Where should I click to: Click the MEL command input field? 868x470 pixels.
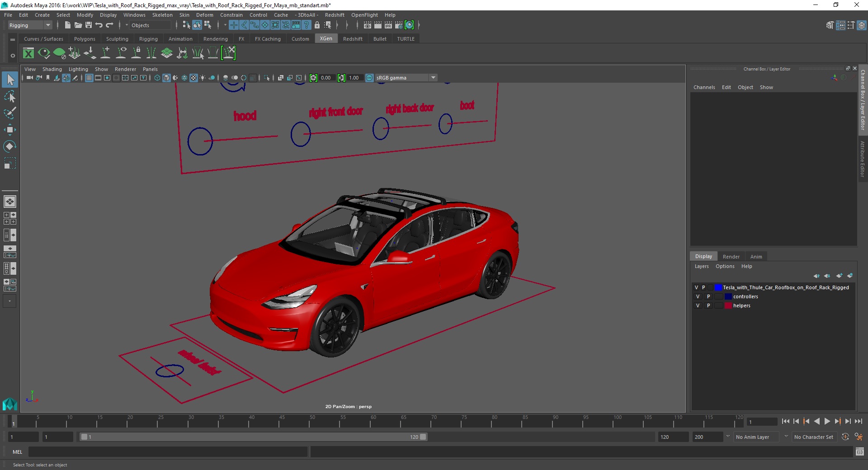(167, 452)
